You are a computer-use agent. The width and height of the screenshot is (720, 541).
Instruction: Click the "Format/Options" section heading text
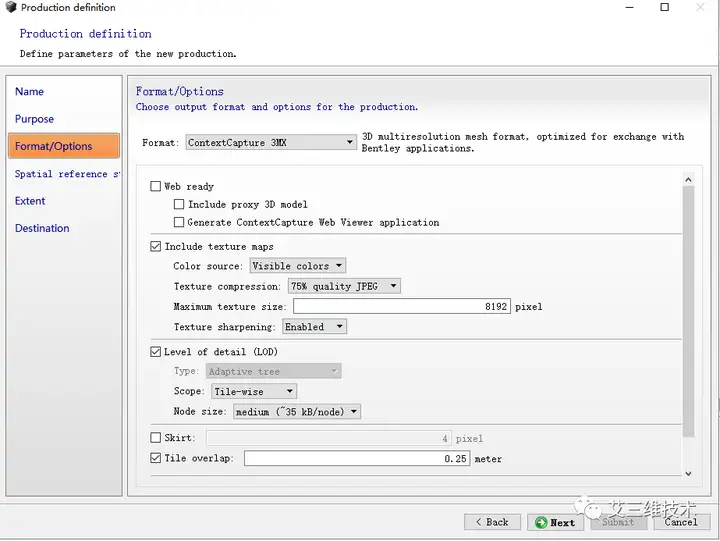(x=180, y=91)
